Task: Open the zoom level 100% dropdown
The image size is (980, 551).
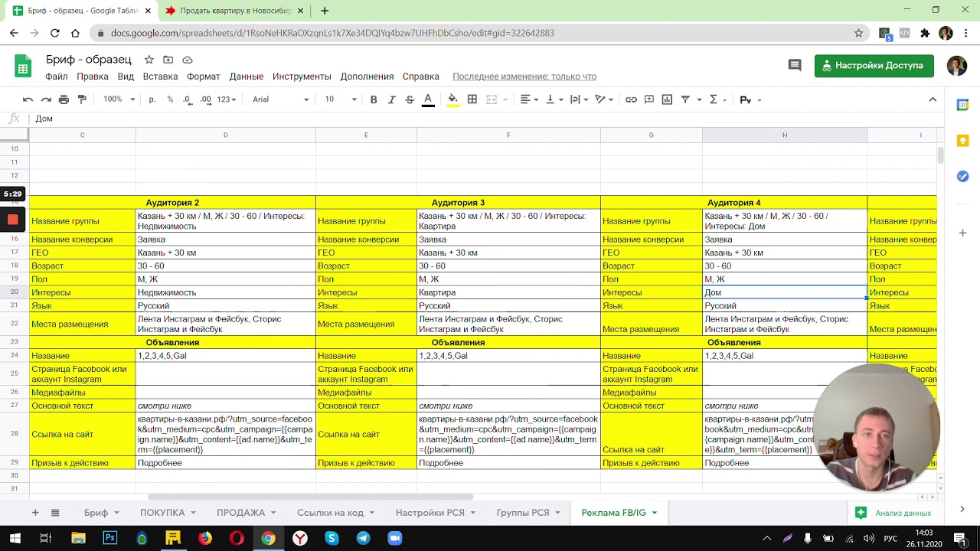Action: coord(119,99)
